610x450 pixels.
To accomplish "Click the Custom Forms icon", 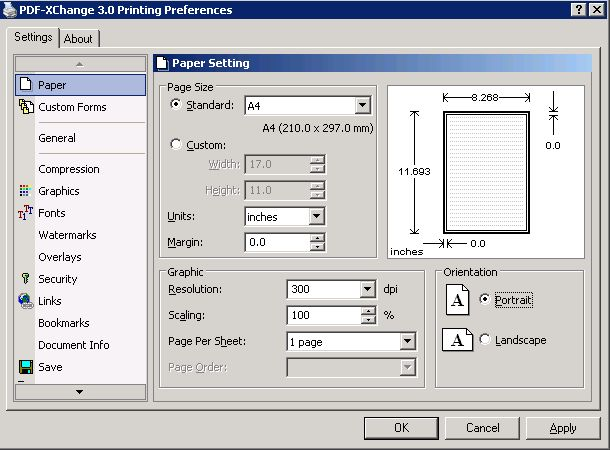I will click(x=26, y=107).
